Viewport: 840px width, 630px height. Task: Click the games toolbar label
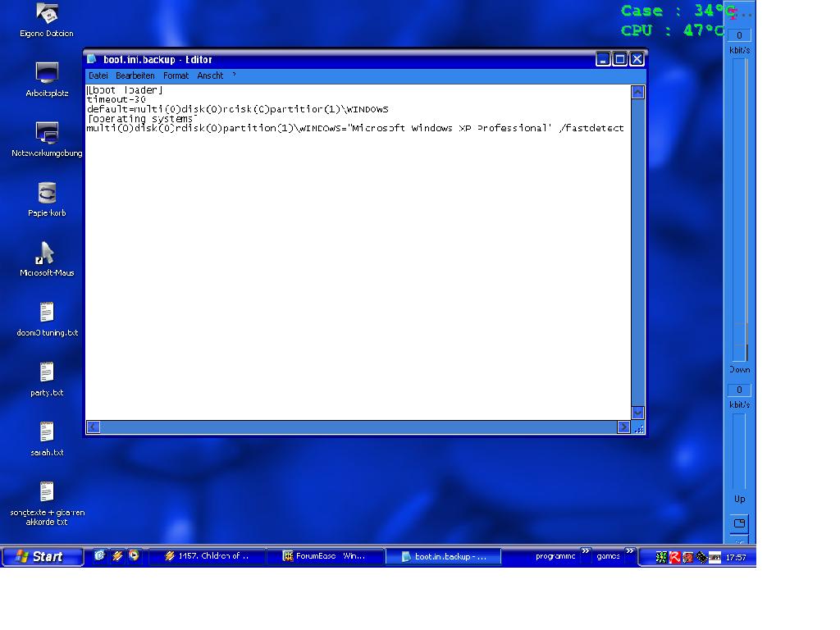click(608, 556)
